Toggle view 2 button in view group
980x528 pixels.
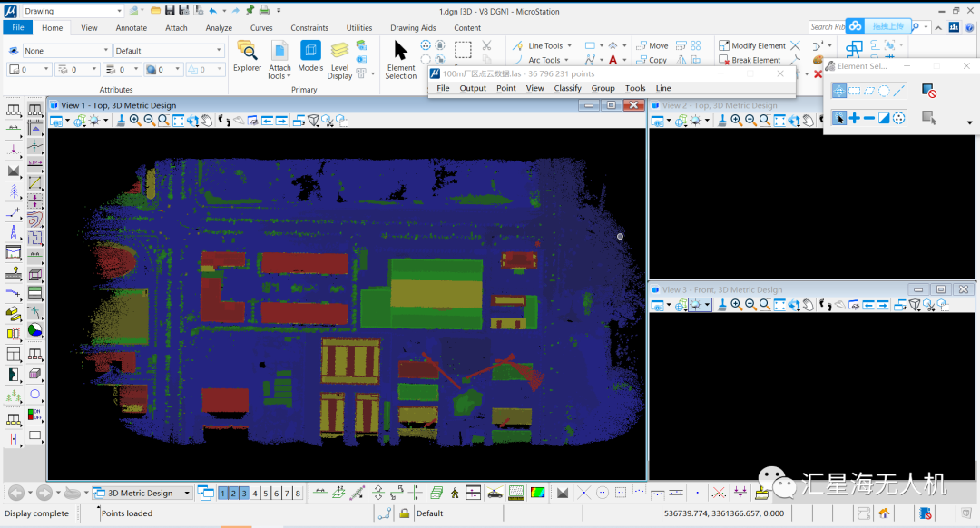point(233,494)
